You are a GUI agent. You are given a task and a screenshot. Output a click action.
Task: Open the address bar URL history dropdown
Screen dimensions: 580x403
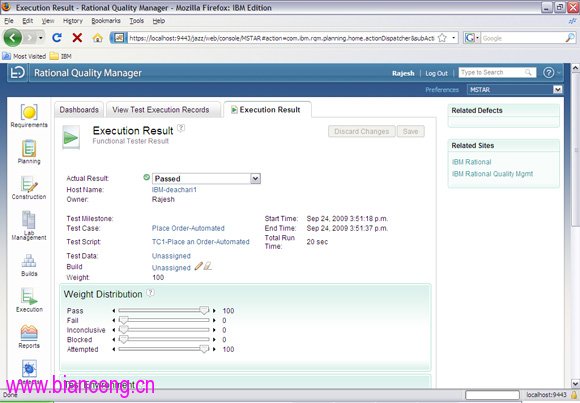pos(453,38)
